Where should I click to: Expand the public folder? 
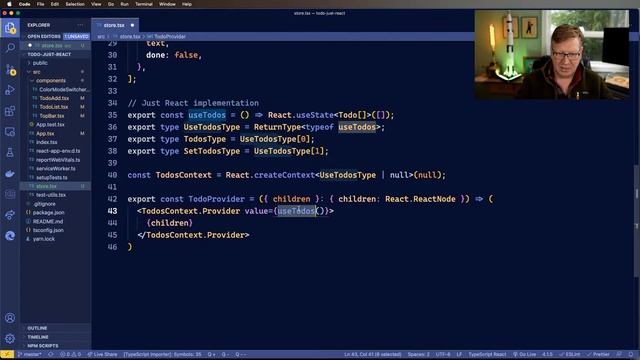pyautogui.click(x=40, y=63)
